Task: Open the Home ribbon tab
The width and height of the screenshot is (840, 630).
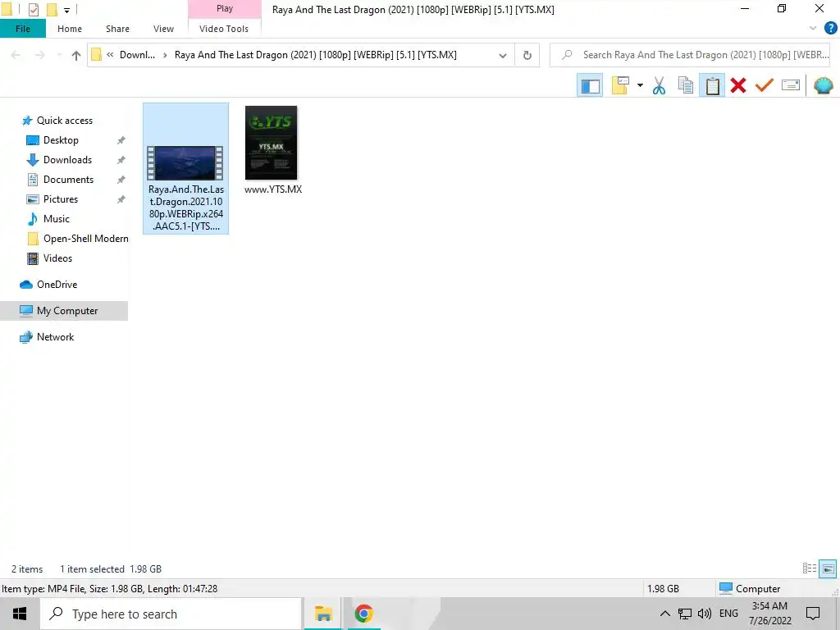Action: (70, 29)
